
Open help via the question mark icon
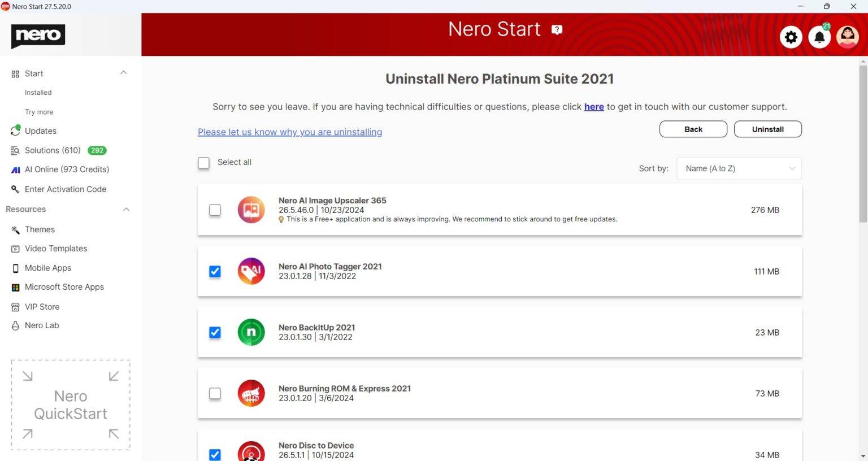click(557, 29)
